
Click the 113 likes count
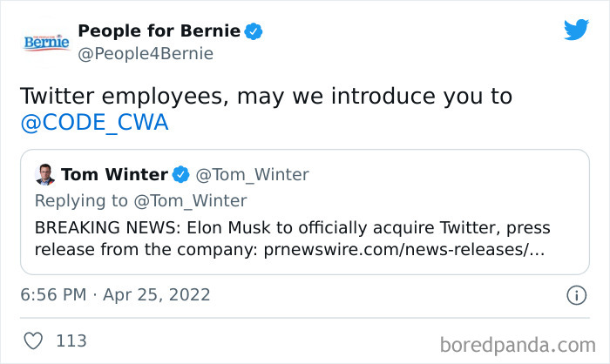pos(71,340)
